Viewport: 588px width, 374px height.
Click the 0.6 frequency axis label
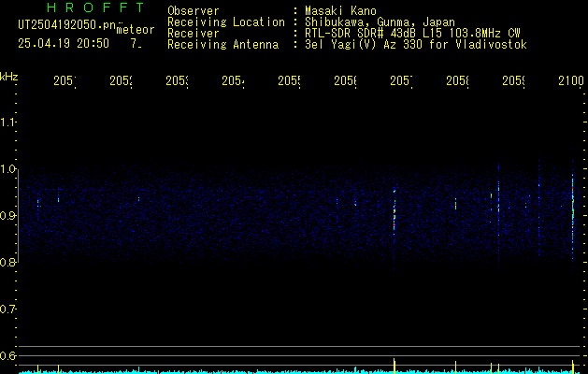[7, 355]
